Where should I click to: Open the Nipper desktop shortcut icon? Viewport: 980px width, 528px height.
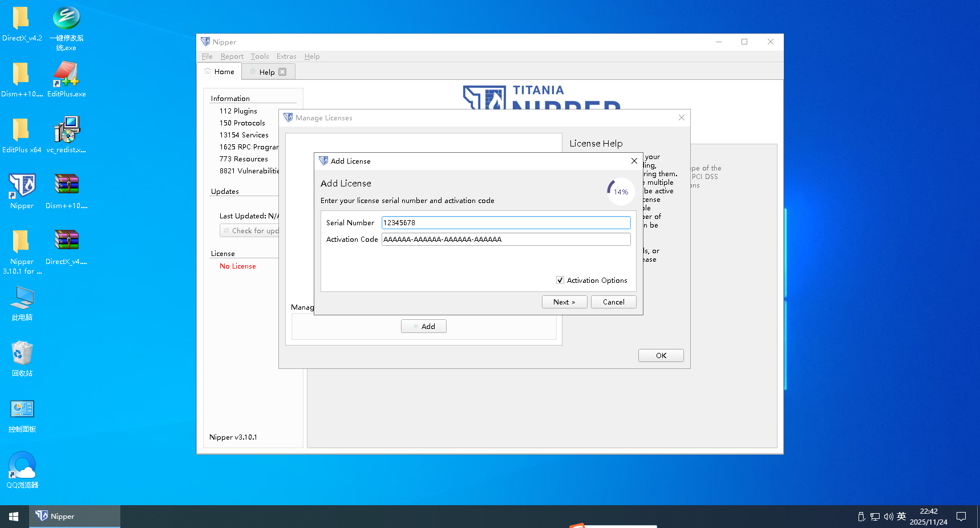[22, 186]
